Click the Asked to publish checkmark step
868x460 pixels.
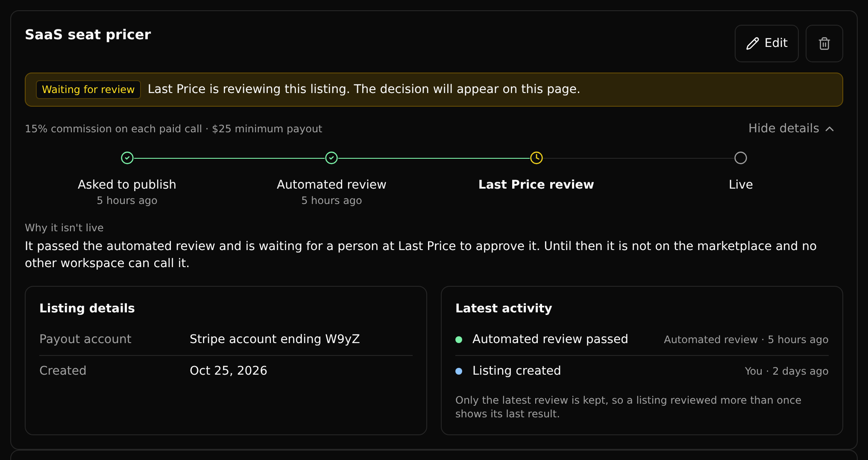127,158
